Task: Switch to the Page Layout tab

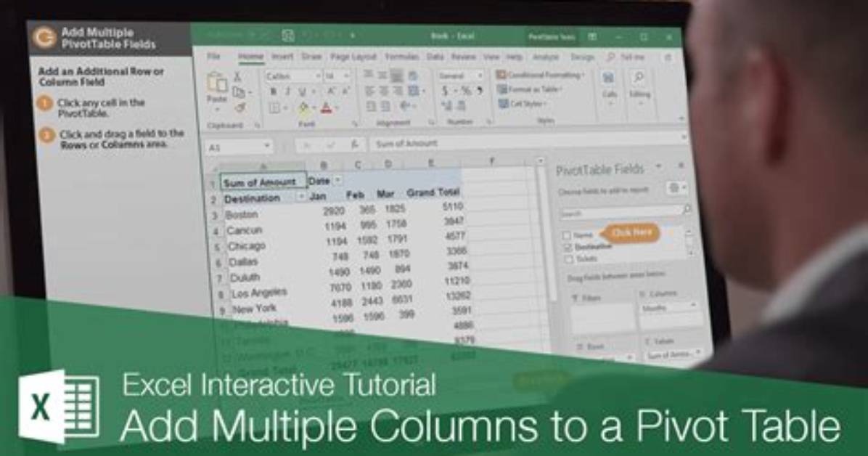Action: [x=353, y=57]
